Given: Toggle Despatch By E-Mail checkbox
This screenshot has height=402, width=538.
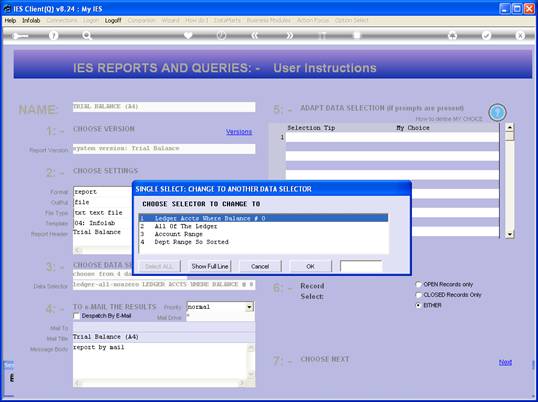Looking at the screenshot, I should point(77,316).
